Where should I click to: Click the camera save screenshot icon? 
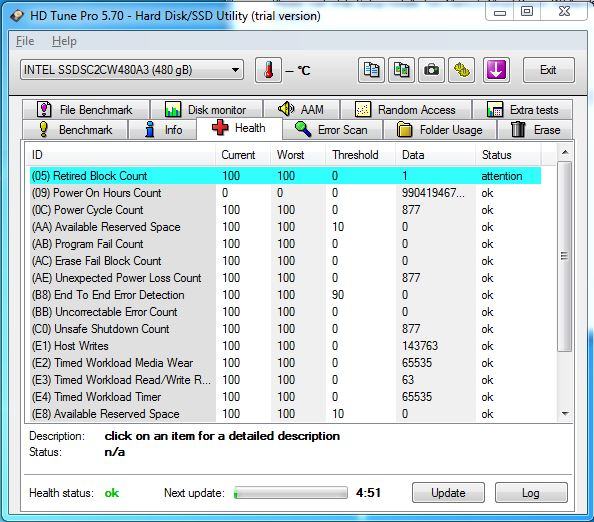point(431,70)
